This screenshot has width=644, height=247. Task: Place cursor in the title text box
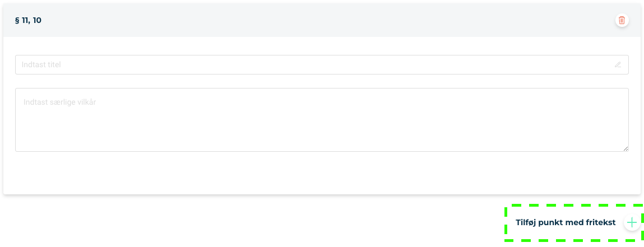tap(322, 65)
